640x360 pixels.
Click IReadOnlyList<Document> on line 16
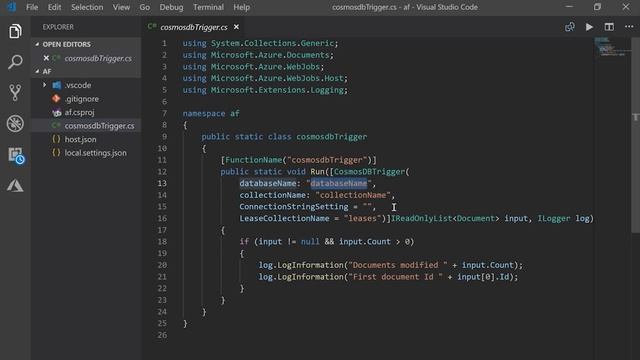pyautogui.click(x=445, y=218)
